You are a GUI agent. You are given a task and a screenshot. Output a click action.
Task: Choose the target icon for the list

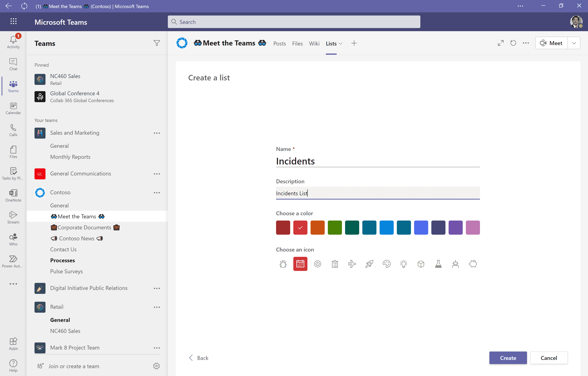point(317,264)
